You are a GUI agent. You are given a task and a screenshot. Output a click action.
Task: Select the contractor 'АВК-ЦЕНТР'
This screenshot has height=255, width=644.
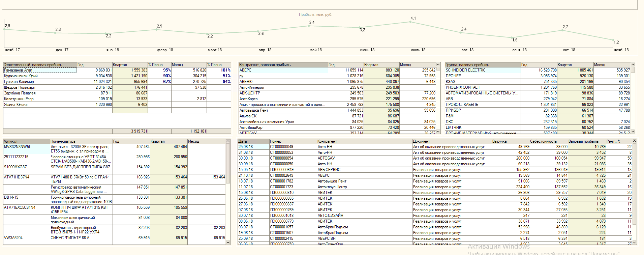tap(283, 93)
